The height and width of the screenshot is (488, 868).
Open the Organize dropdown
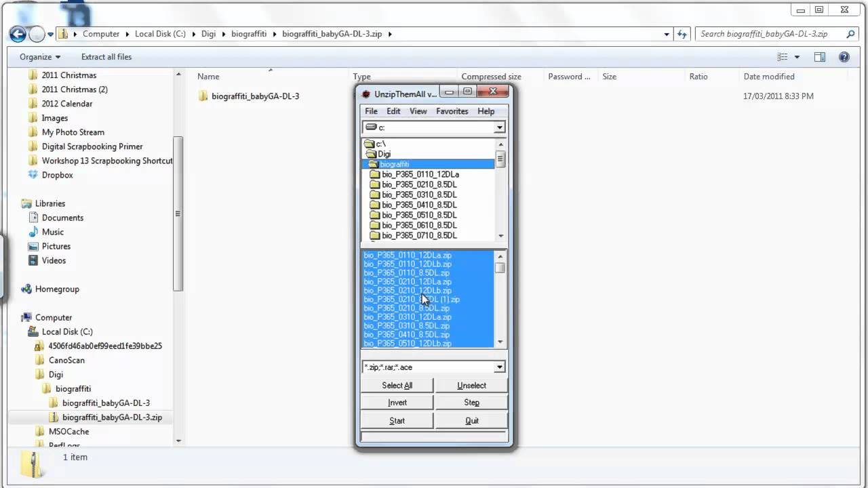click(x=40, y=57)
